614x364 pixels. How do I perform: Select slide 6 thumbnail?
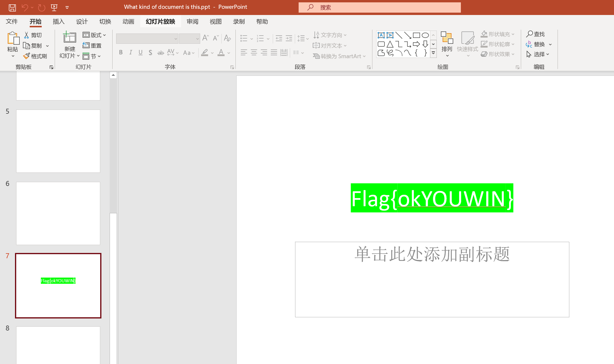coord(58,213)
